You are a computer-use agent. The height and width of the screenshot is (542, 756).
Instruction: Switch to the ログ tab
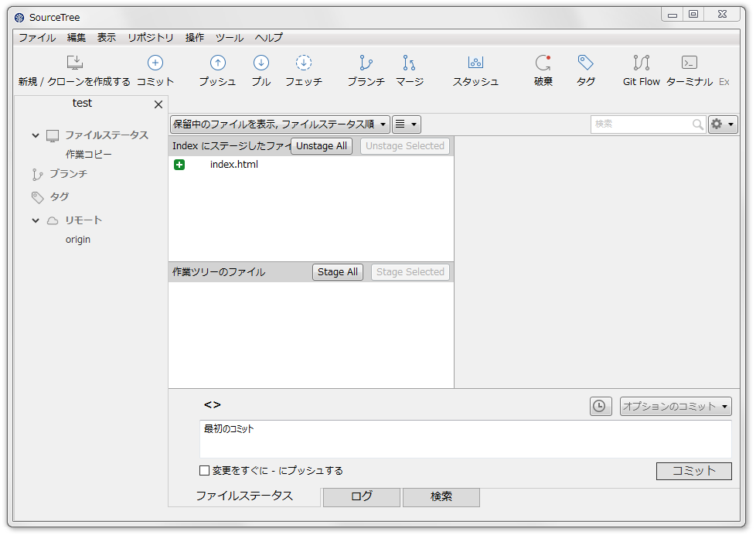[361, 497]
